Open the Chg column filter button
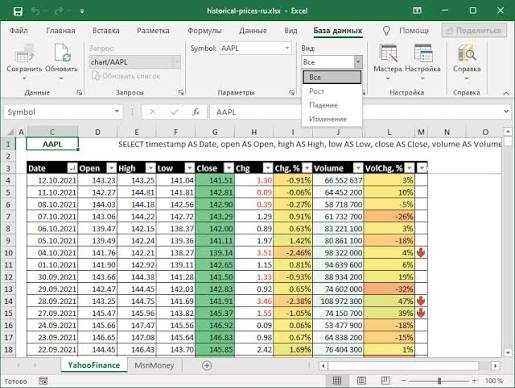 [268, 168]
